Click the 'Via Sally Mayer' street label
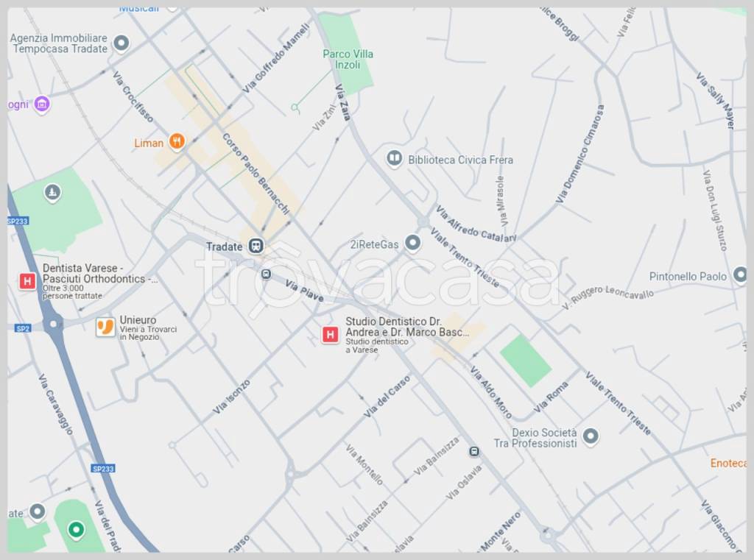Viewport: 754px width, 560px height. pyautogui.click(x=716, y=101)
